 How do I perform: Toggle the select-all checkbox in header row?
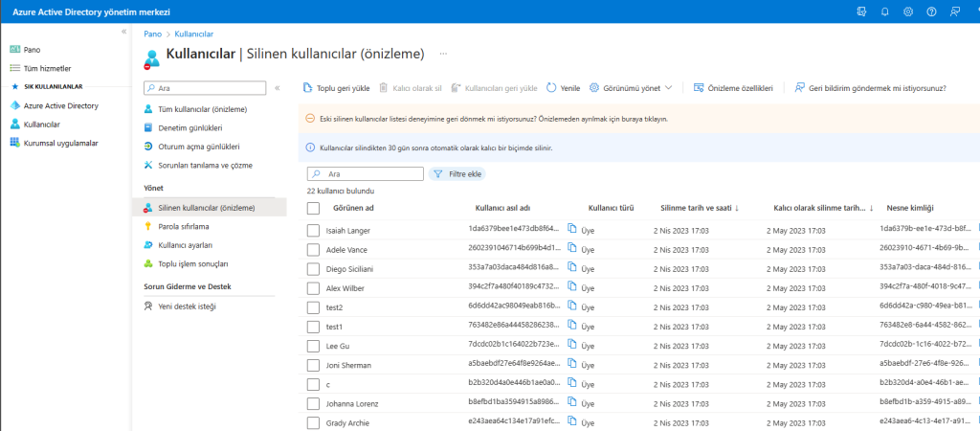pos(313,208)
